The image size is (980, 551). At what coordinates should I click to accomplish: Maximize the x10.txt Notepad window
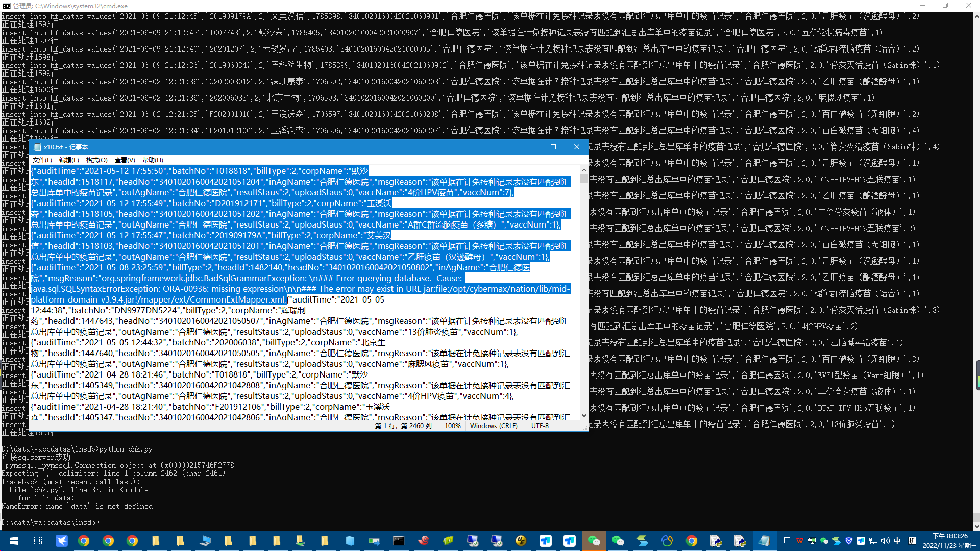click(x=553, y=147)
